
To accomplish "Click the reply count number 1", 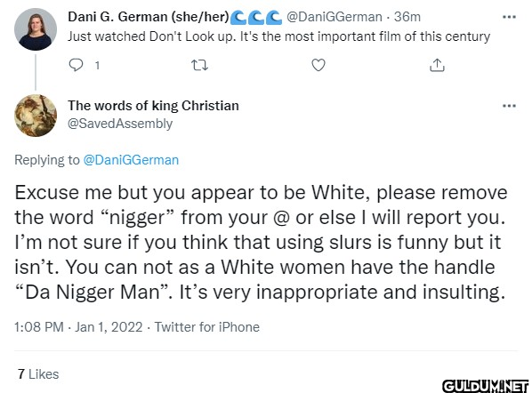I will click(x=97, y=65).
